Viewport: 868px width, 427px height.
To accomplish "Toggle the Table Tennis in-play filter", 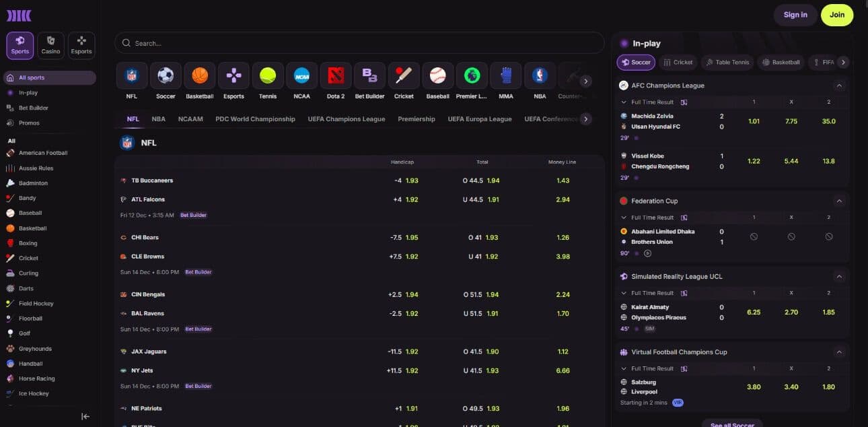I will click(x=727, y=62).
